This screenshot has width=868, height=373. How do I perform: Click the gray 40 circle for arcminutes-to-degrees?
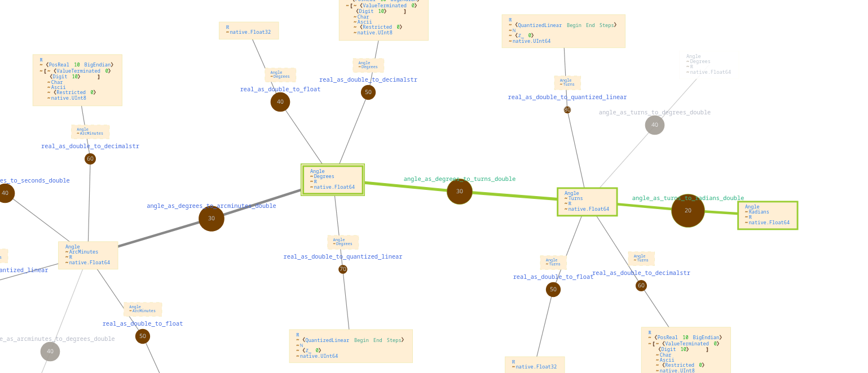[x=50, y=352]
